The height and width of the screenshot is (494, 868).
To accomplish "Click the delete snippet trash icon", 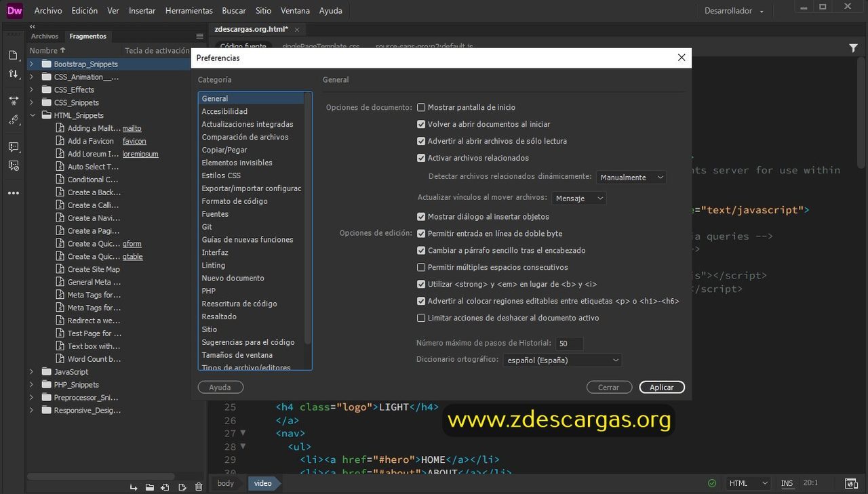I will point(199,487).
